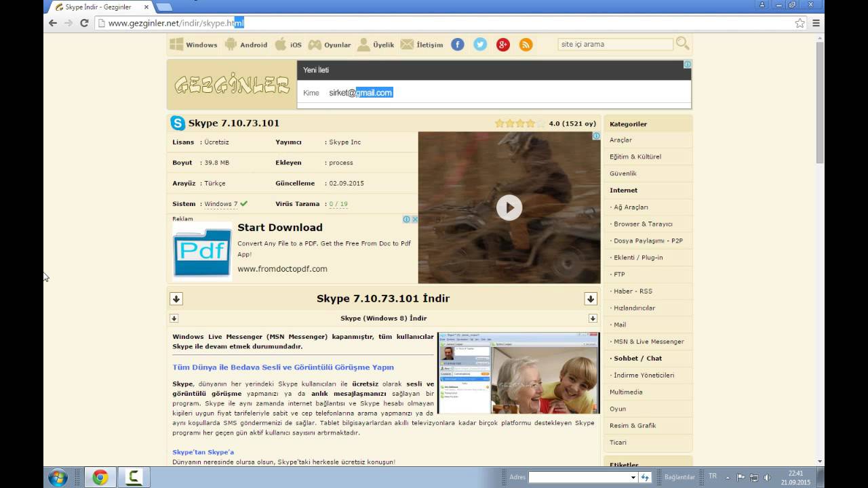Click the browser address bar URL
The image size is (868, 488).
176,23
